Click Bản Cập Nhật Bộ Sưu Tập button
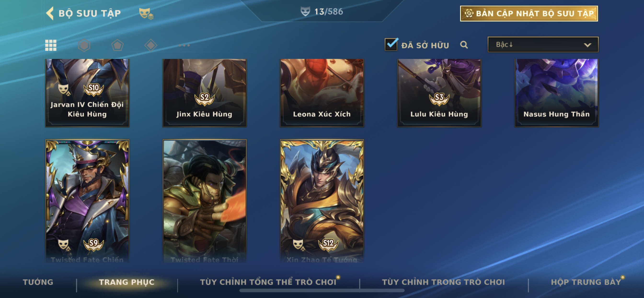644x298 pixels. point(529,13)
